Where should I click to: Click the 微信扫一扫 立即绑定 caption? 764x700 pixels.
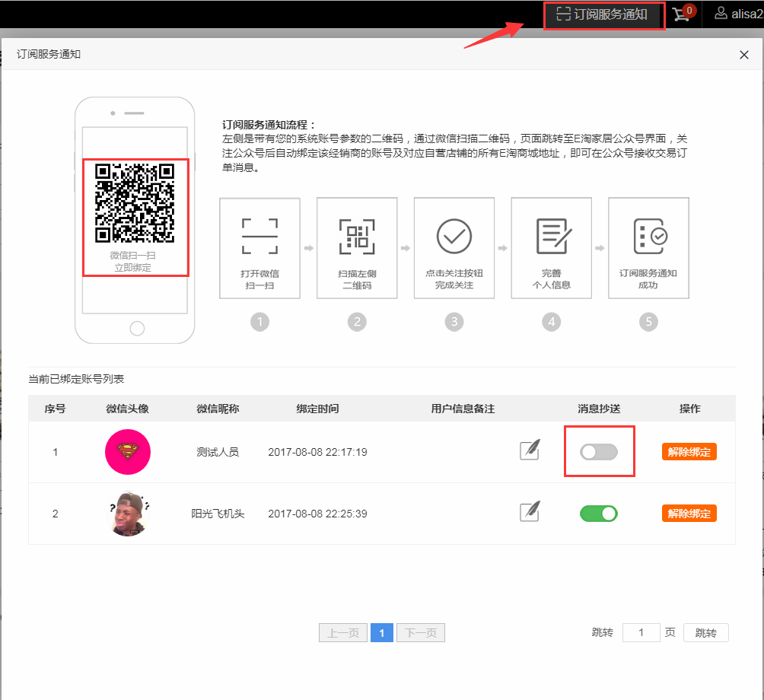[x=132, y=262]
